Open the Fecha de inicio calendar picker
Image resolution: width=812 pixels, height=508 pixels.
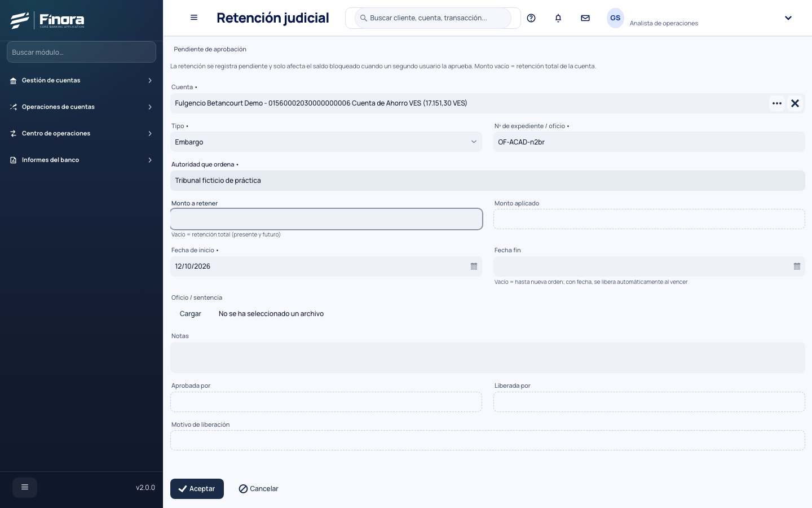pos(474,266)
